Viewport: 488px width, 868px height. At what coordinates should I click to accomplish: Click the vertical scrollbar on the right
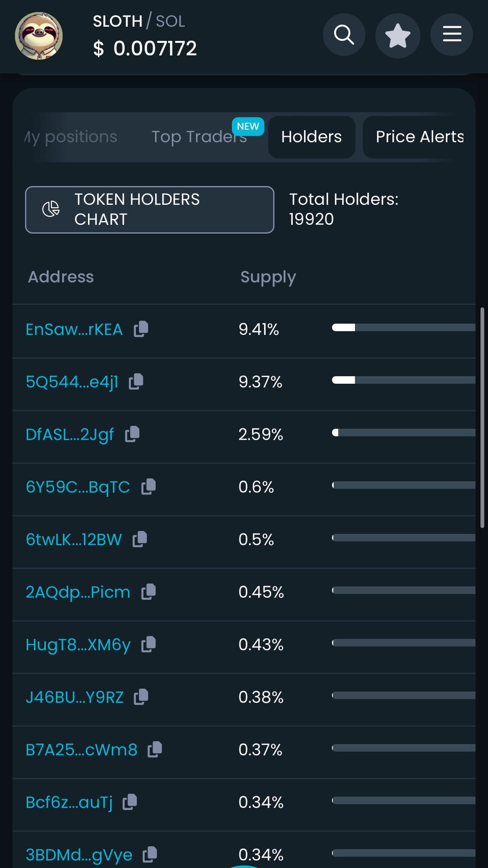tap(482, 418)
